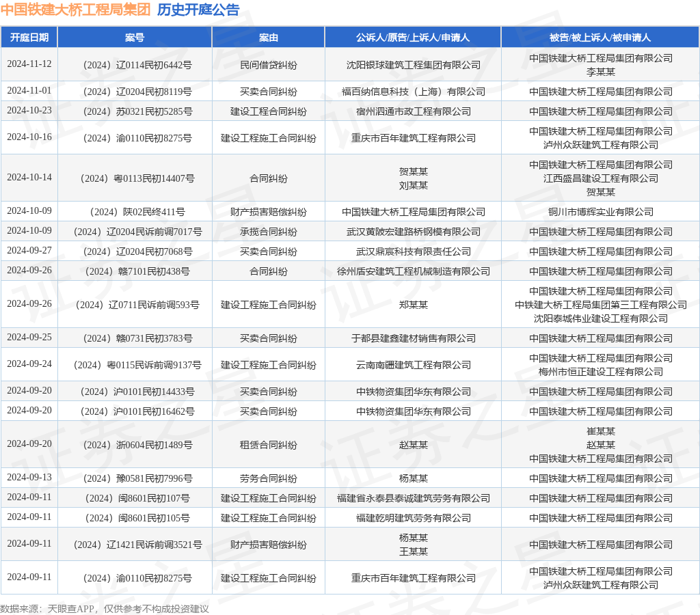This screenshot has height=615, width=700.
Task: Click plaintiff 王某某
Action: (x=414, y=551)
